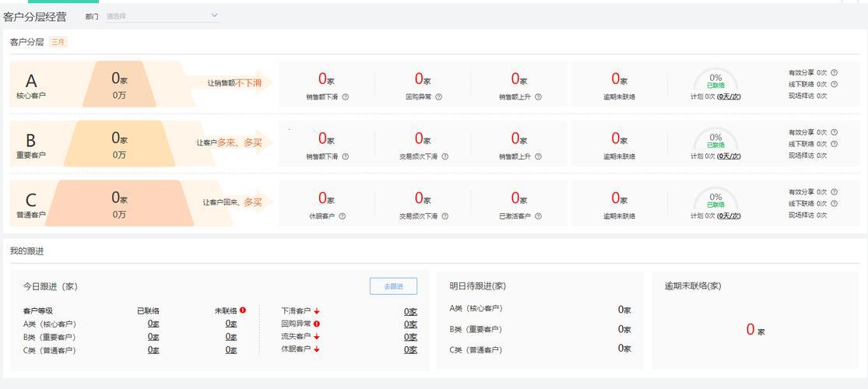Open row C plan link (0天/次)
The image size is (868, 389).
(x=729, y=216)
